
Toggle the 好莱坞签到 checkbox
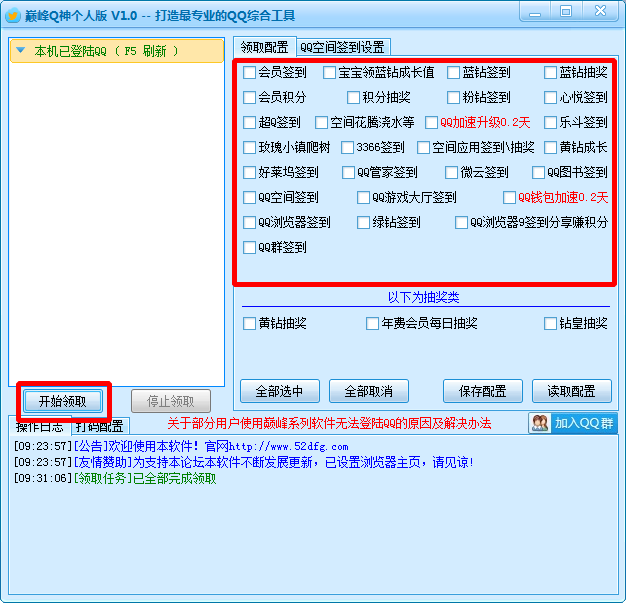[x=250, y=173]
